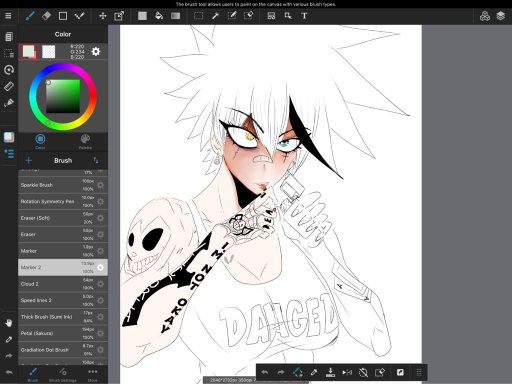Pick the Gradient tool
Screen dimensions: 512x384
point(176,16)
